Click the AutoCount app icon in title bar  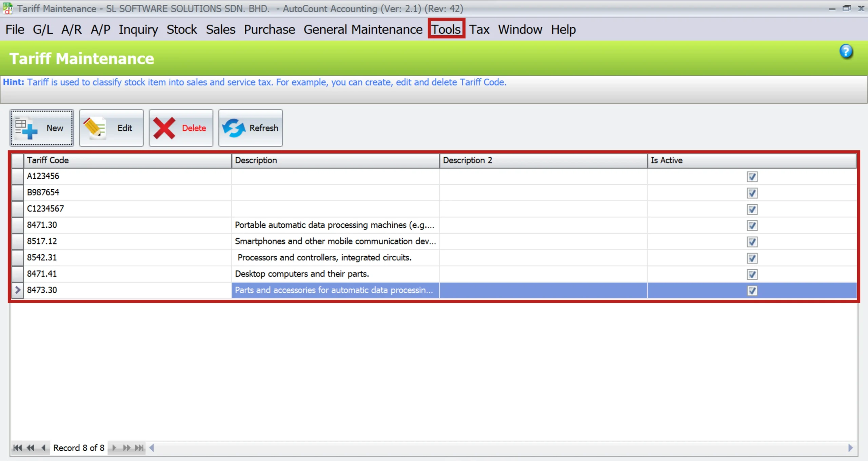(x=7, y=8)
